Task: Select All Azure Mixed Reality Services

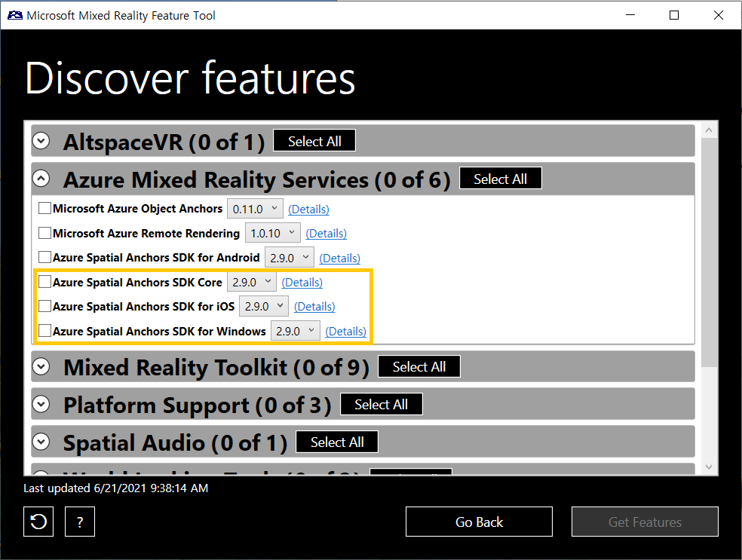Action: coord(500,179)
